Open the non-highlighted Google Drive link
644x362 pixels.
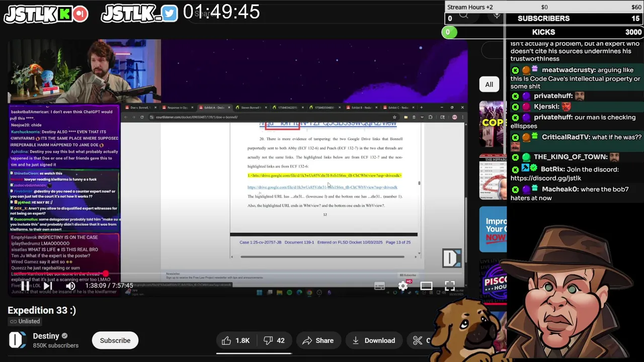[323, 187]
